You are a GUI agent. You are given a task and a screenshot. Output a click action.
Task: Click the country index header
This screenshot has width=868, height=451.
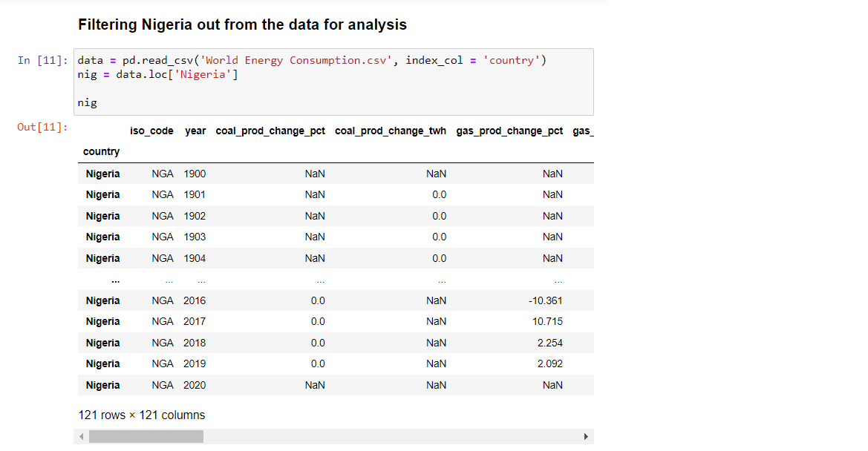[101, 151]
